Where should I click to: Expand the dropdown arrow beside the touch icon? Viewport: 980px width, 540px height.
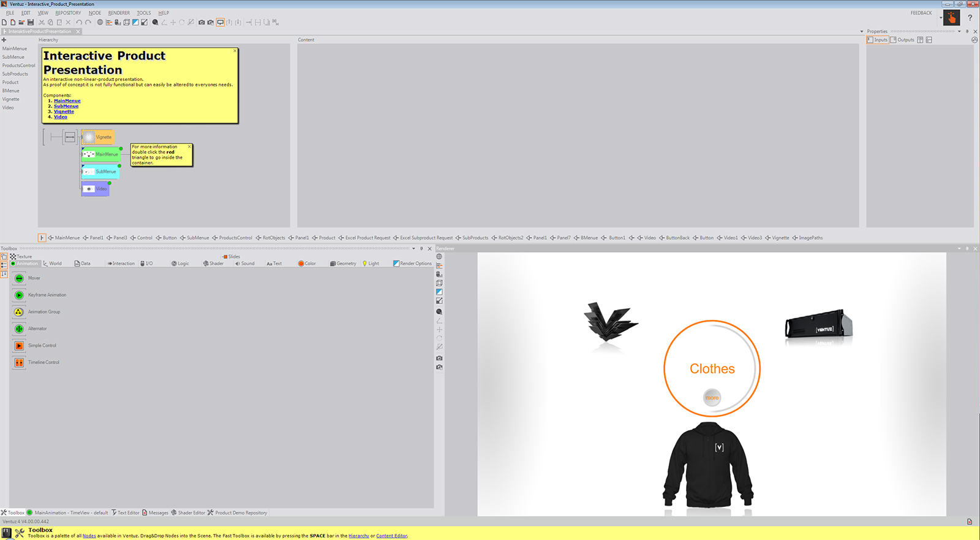point(941,18)
